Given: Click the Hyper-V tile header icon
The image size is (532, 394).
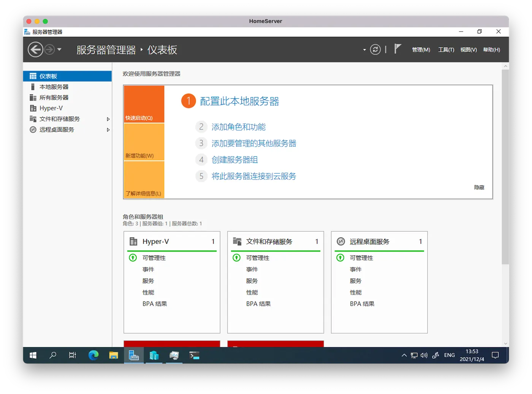Looking at the screenshot, I should (133, 241).
